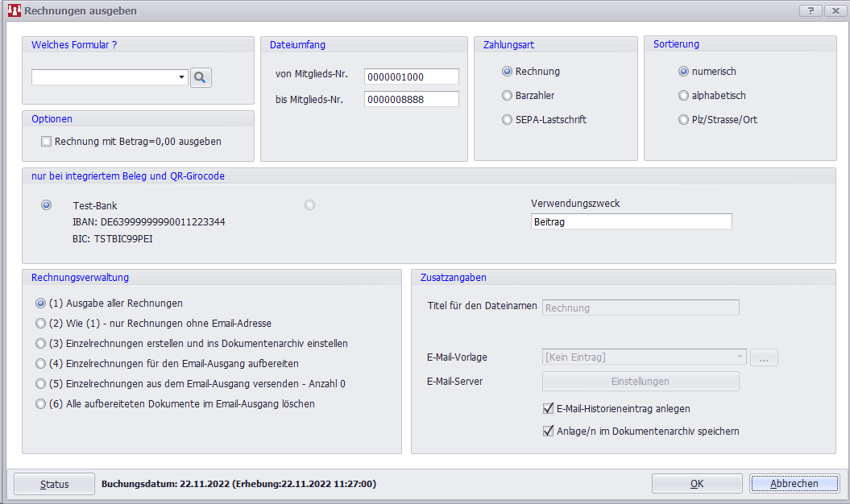Image resolution: width=850 pixels, height=504 pixels.
Task: Close the Rechnungen ausgeben dialog window
Action: pos(832,10)
